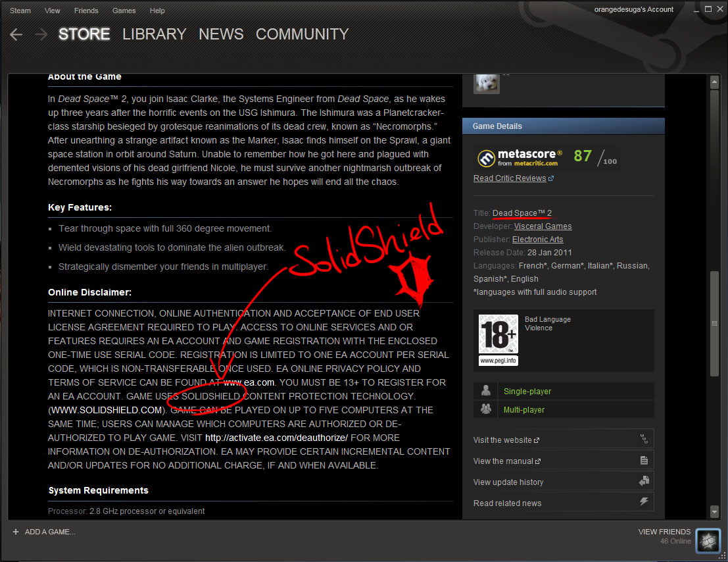Click the lightning icon beside Read related news
728x562 pixels.
644,503
